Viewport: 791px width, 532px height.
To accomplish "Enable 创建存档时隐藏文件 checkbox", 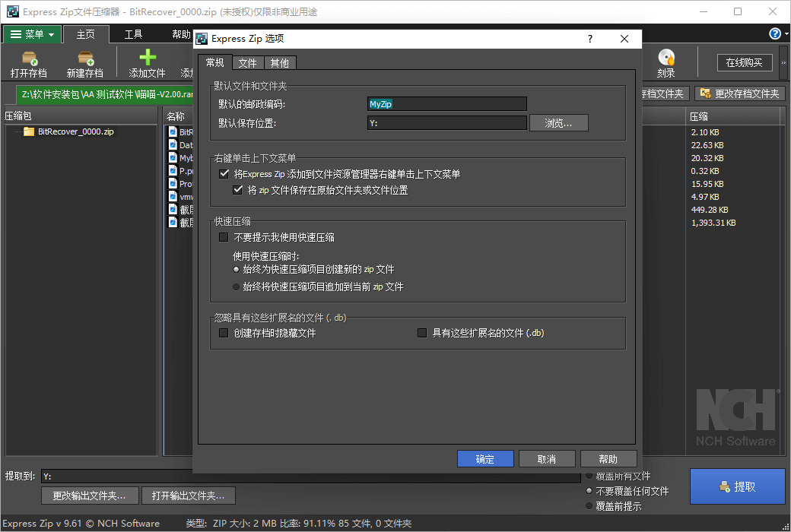I will 224,333.
